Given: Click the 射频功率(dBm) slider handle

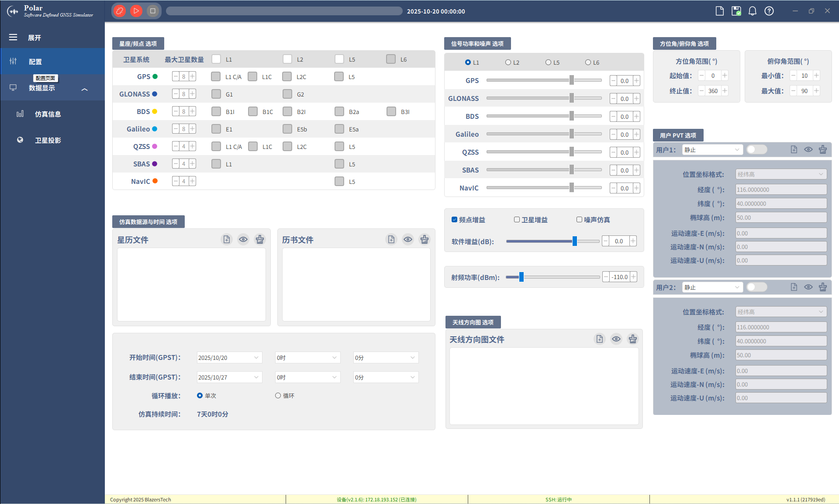Looking at the screenshot, I should click(521, 277).
